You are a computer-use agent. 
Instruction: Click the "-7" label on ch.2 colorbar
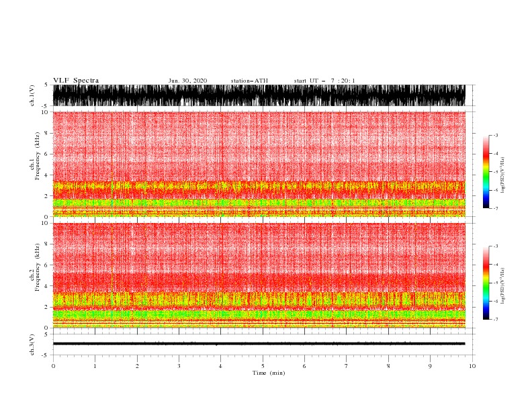(x=495, y=320)
